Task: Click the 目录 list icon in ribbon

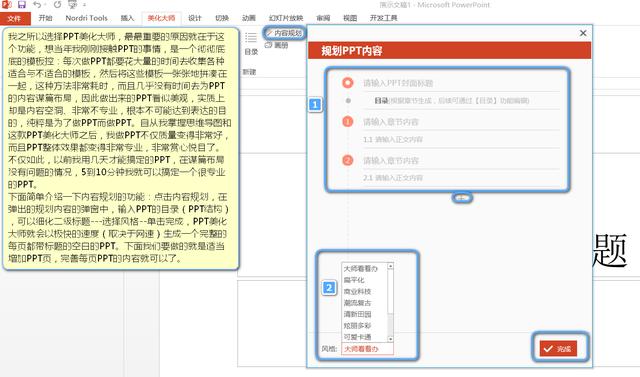Action: click(251, 38)
